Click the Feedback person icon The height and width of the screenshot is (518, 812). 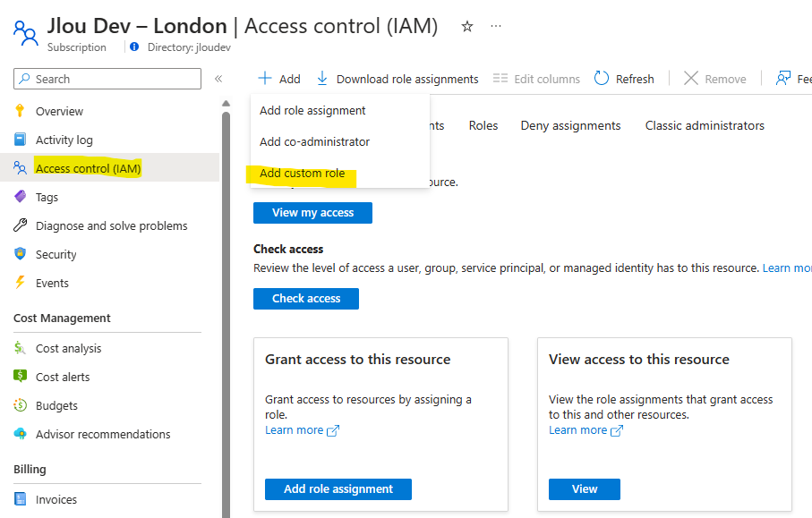coord(783,78)
